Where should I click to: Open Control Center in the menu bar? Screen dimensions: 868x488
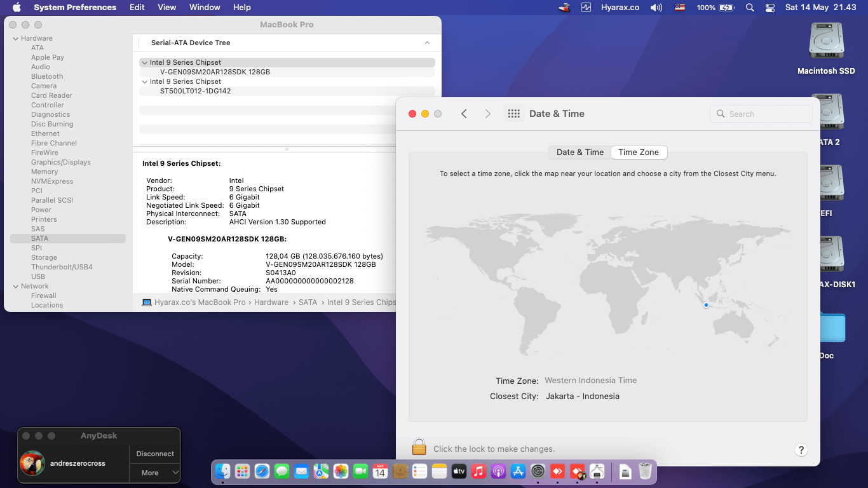[x=770, y=8]
